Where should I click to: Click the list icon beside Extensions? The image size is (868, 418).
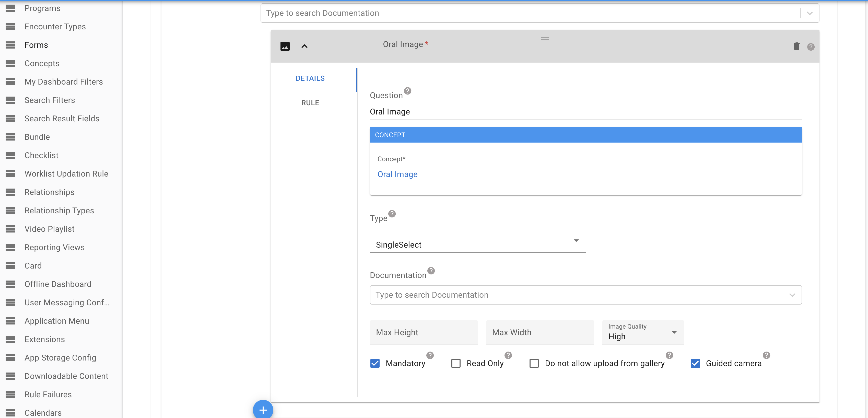10,339
